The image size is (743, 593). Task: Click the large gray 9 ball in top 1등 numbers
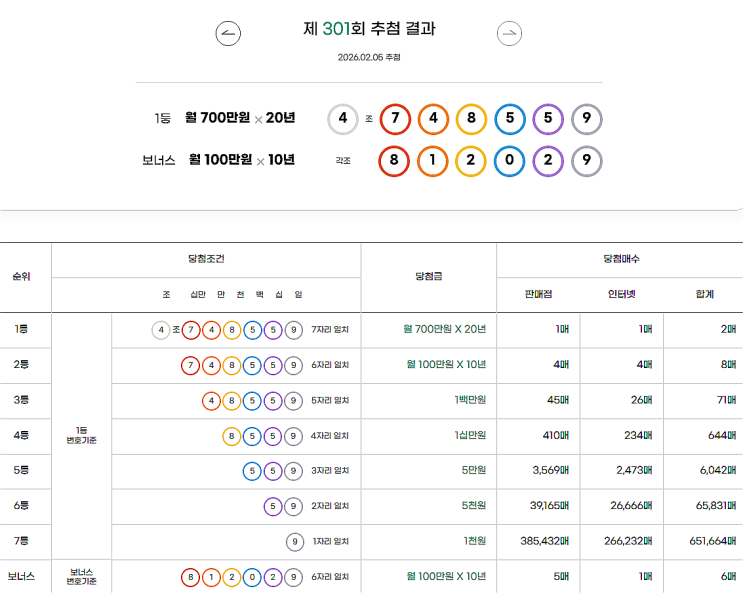[587, 119]
